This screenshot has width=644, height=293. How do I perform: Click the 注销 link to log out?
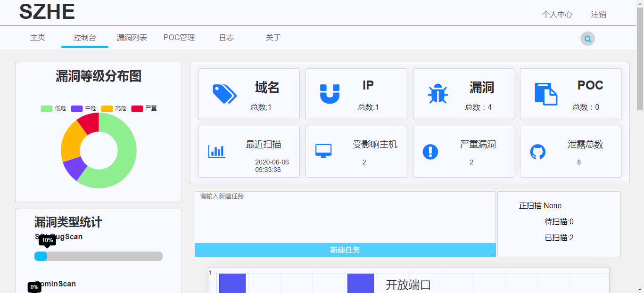(x=598, y=15)
